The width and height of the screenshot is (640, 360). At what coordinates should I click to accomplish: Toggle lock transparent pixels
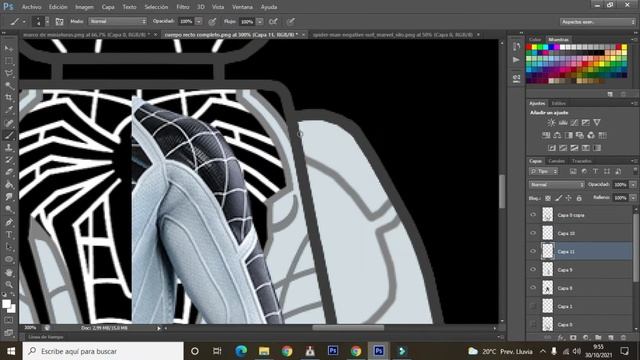pyautogui.click(x=548, y=198)
